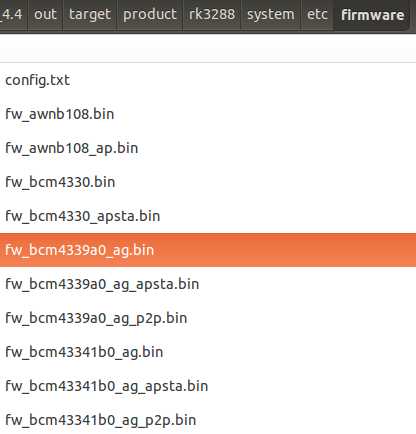Go to the etc path segment

point(317,15)
